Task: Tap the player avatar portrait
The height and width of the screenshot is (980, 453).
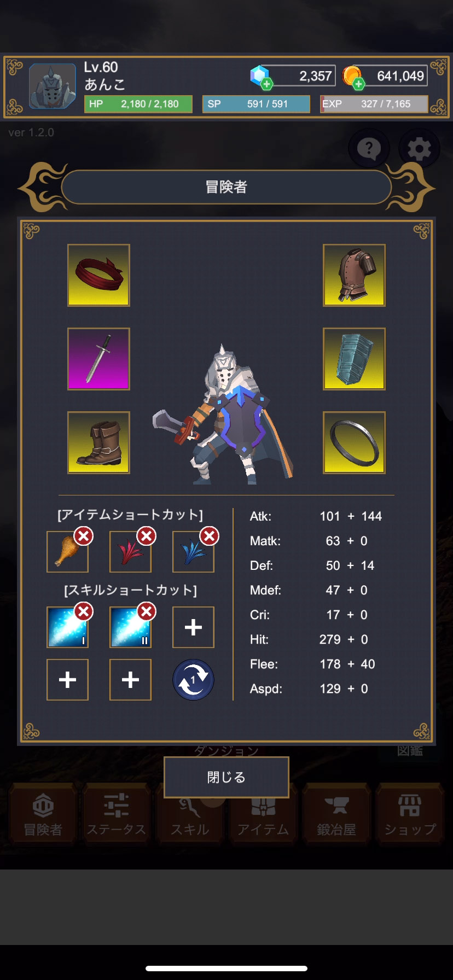Action: (53, 86)
